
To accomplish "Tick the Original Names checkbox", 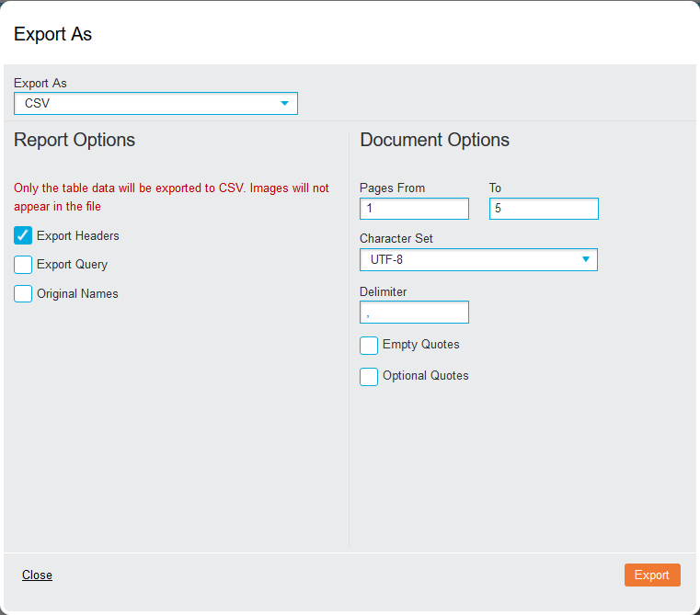I will click(23, 293).
